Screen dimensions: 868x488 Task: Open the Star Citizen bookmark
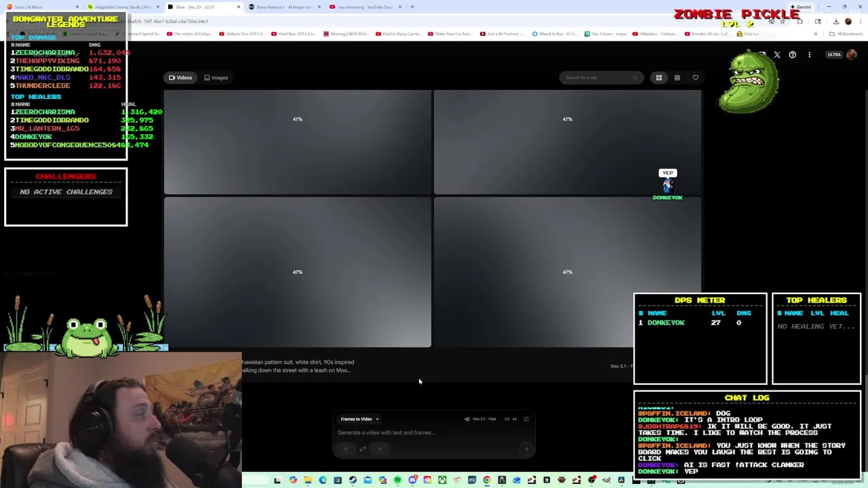605,33
